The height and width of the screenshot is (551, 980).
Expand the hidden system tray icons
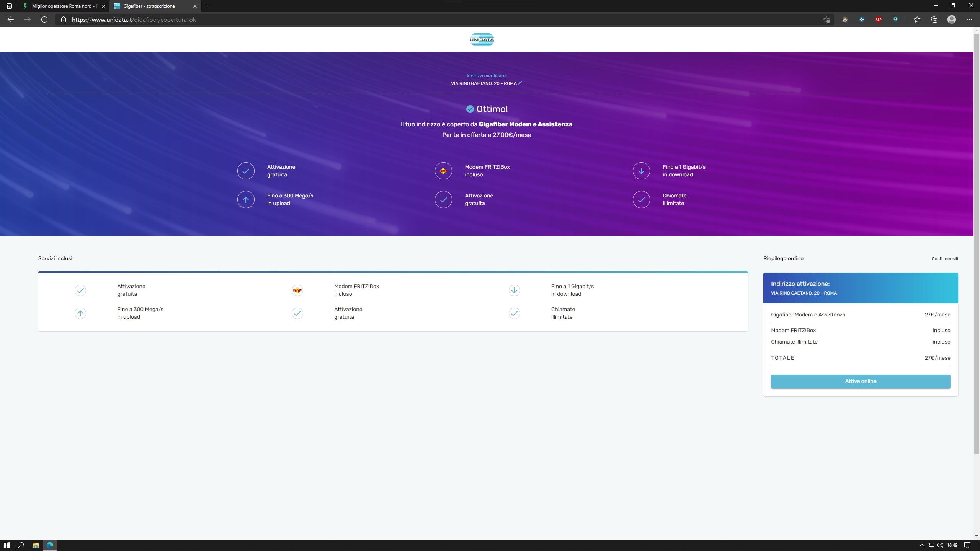(921, 545)
